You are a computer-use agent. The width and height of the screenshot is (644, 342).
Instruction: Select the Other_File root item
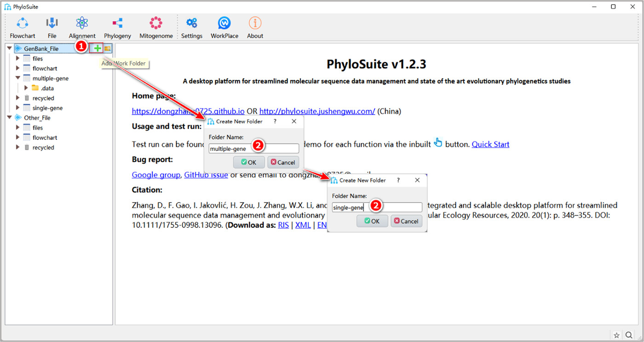point(37,118)
